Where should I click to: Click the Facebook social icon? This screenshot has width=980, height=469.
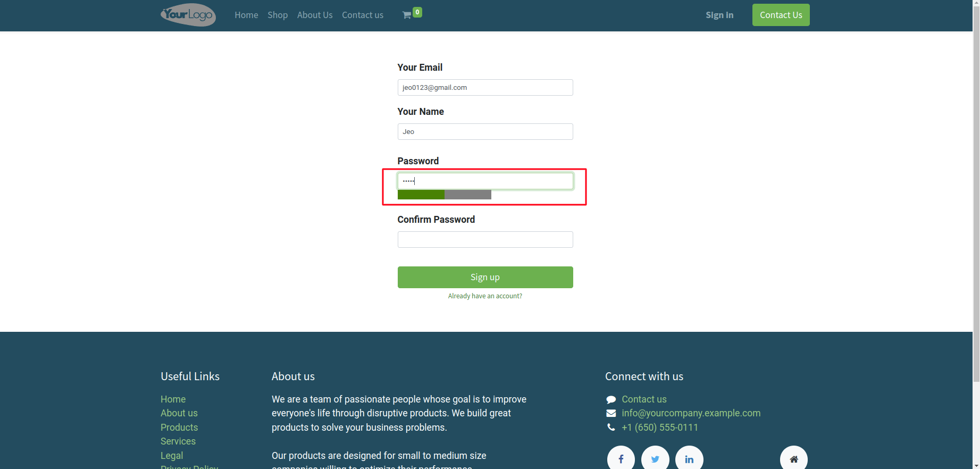(621, 459)
